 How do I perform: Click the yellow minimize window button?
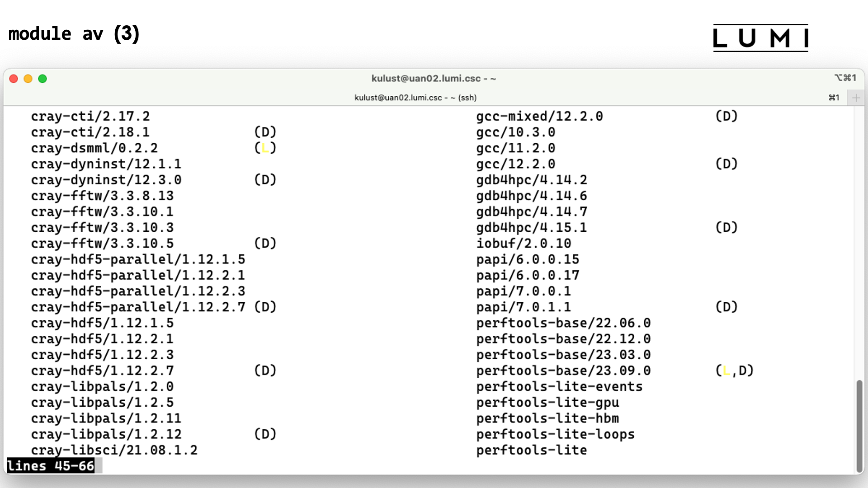click(28, 79)
